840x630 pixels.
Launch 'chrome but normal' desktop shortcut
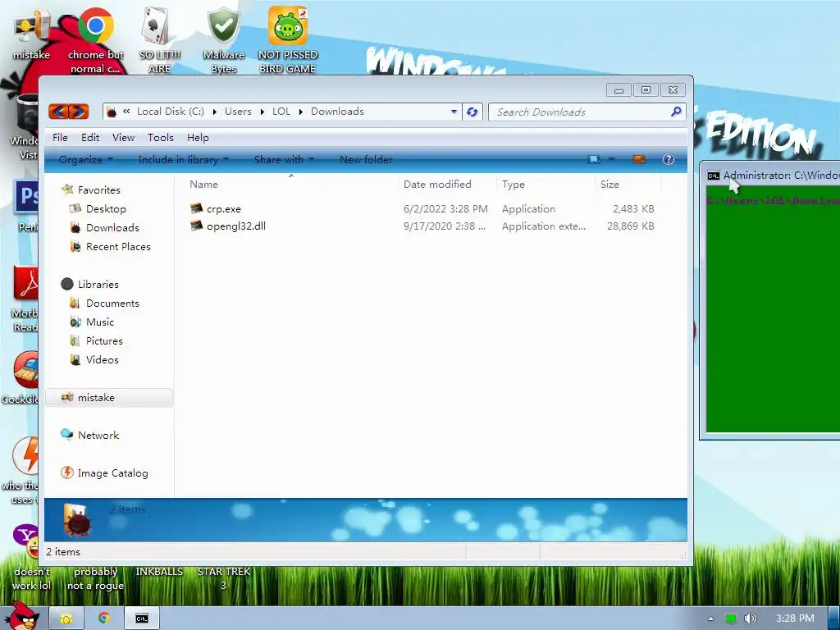[x=95, y=39]
